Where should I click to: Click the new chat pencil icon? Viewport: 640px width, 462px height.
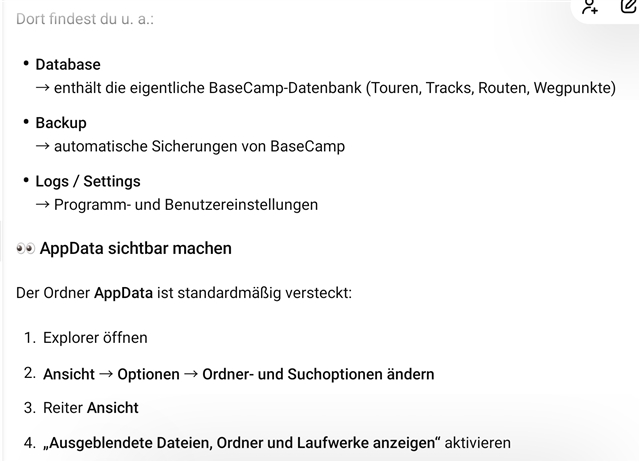pos(628,8)
